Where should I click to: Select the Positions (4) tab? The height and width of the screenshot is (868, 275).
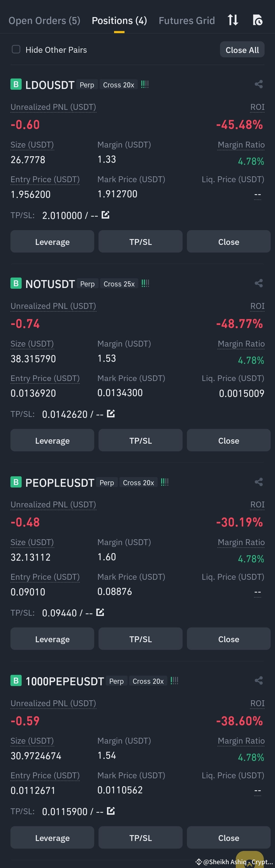[119, 21]
